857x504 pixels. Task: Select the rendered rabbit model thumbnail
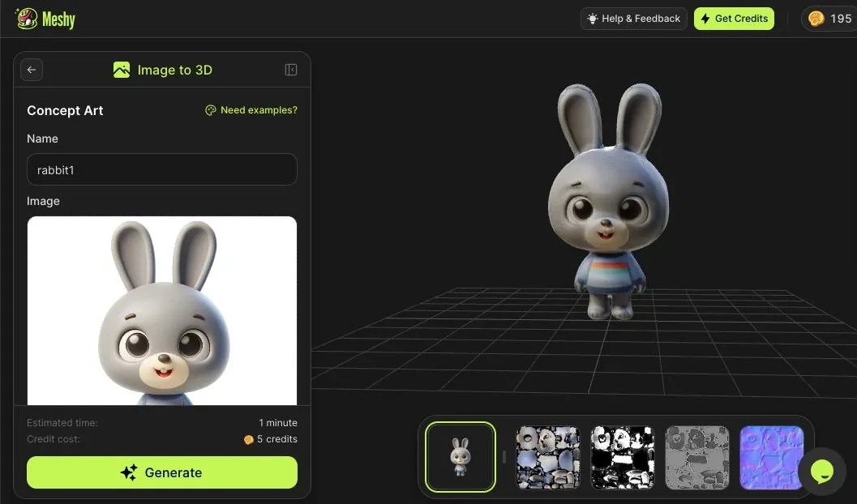click(461, 457)
